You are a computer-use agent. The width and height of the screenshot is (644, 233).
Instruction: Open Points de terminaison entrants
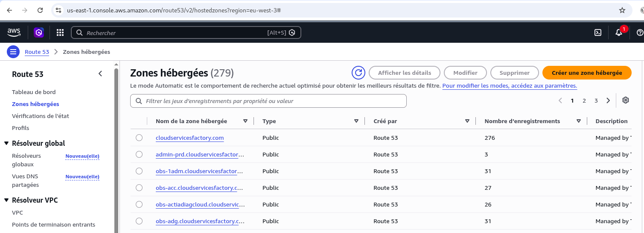pyautogui.click(x=53, y=224)
